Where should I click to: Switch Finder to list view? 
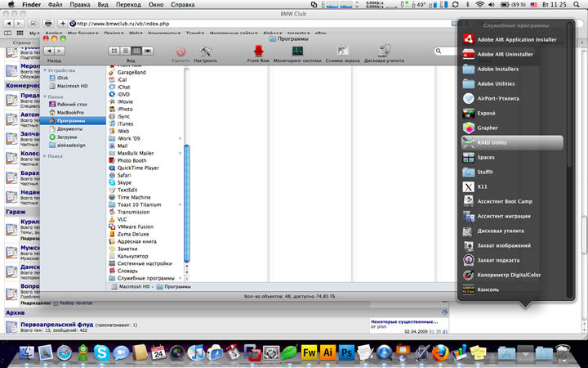point(125,51)
